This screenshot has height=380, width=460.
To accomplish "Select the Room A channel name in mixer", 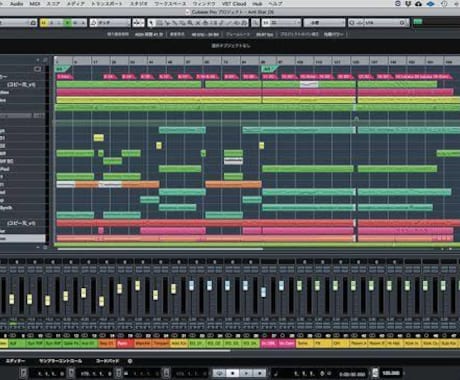I will point(358,343).
